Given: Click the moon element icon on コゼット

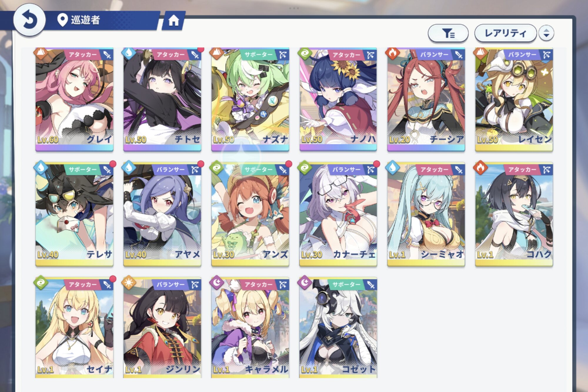Looking at the screenshot, I should (x=305, y=283).
